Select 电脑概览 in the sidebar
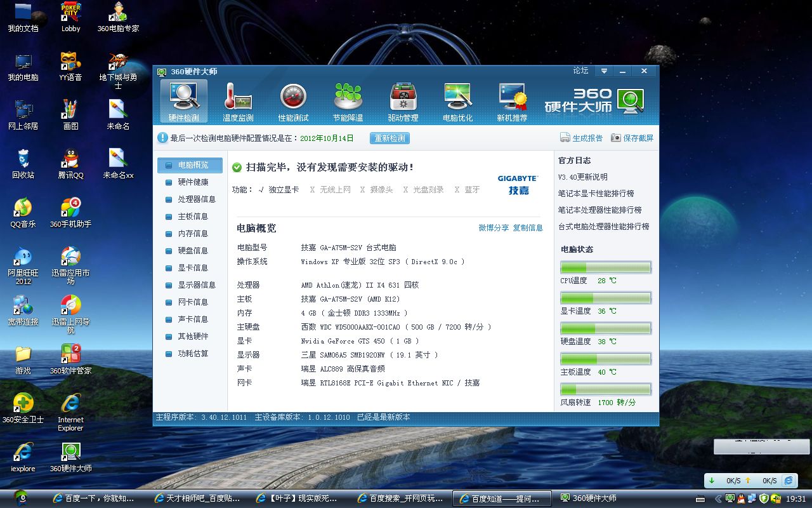The width and height of the screenshot is (812, 508). pyautogui.click(x=190, y=165)
